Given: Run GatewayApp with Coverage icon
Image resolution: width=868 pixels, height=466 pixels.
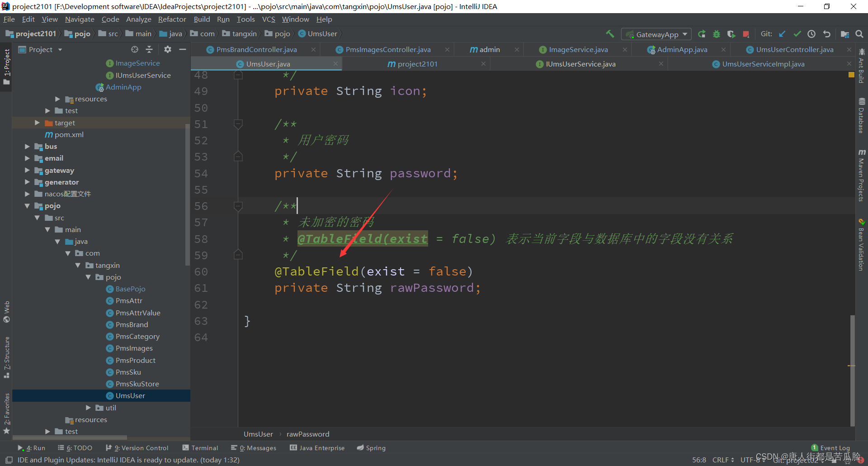Looking at the screenshot, I should [x=731, y=34].
